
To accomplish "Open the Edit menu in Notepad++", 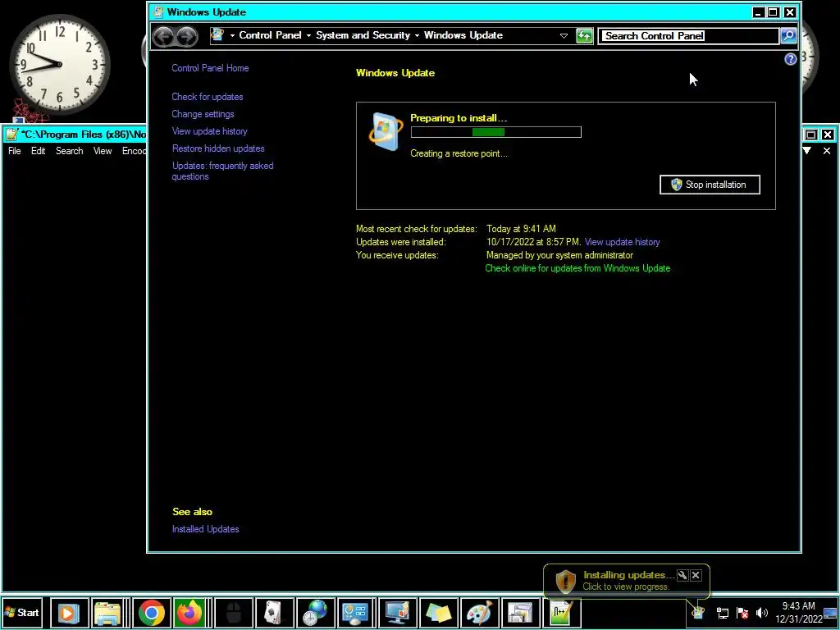I will point(38,151).
